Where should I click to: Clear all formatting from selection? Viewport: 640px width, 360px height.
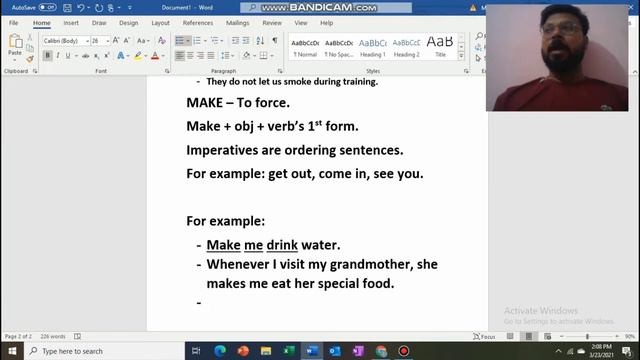point(162,40)
